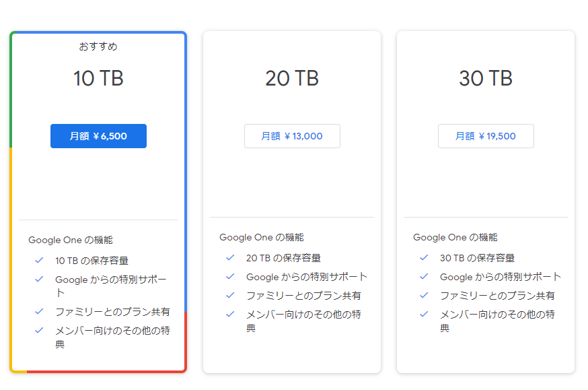Click Google One の機能 heading in 20 TB card
This screenshot has width=588, height=390.
pos(262,237)
